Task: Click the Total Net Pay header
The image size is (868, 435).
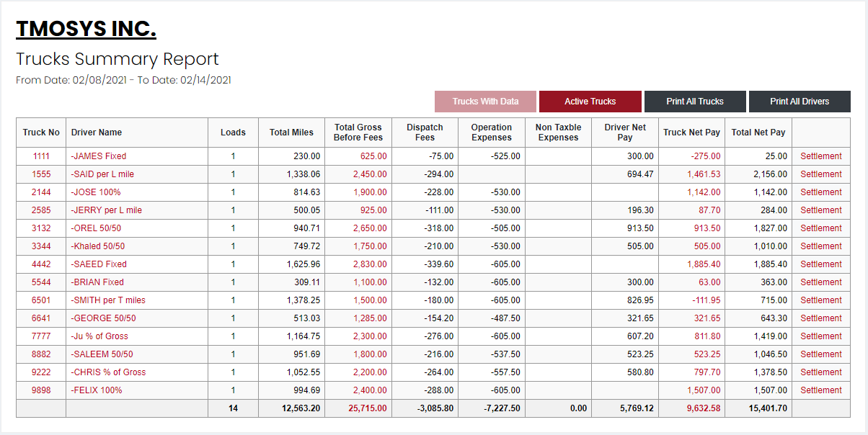Action: click(x=758, y=133)
